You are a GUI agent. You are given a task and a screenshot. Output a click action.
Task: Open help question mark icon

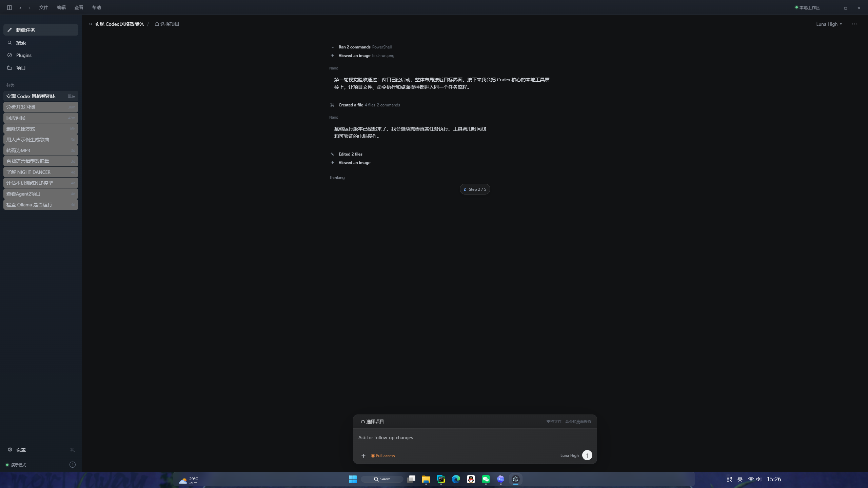tap(72, 465)
